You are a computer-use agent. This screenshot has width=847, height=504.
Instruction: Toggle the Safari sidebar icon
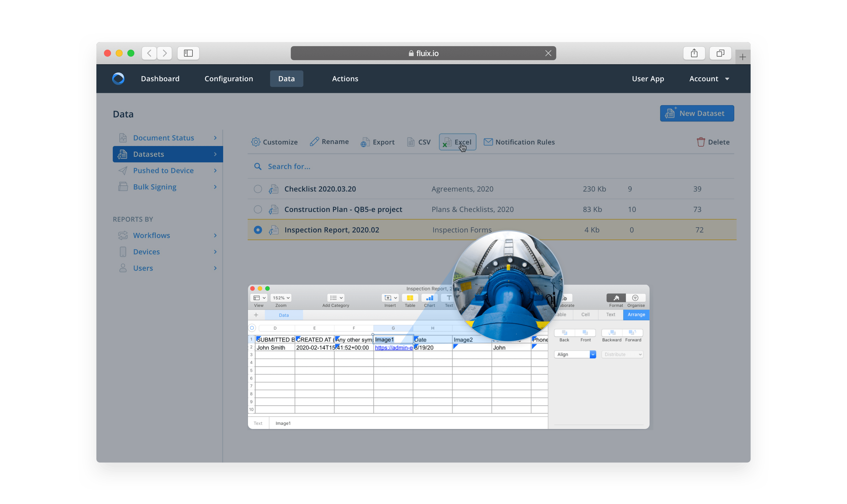[x=188, y=53]
